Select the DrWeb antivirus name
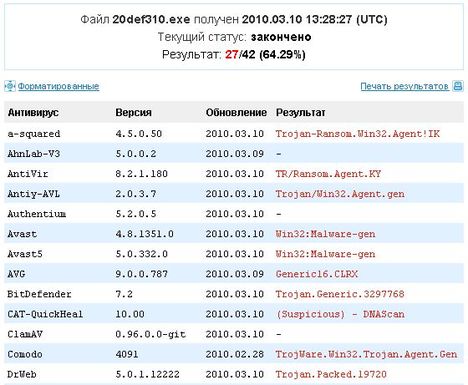 pyautogui.click(x=22, y=374)
